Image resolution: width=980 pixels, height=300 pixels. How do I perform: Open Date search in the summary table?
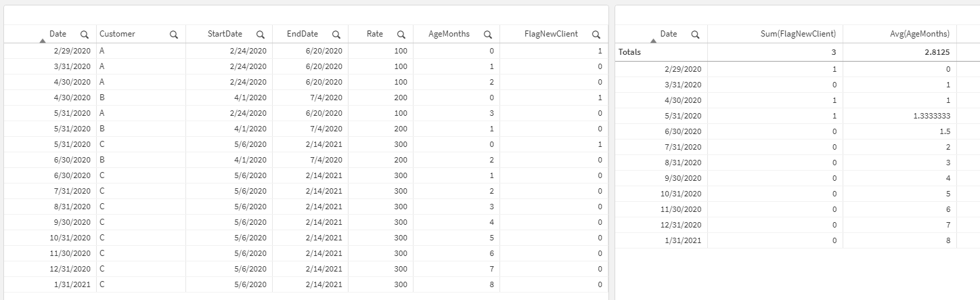[695, 34]
